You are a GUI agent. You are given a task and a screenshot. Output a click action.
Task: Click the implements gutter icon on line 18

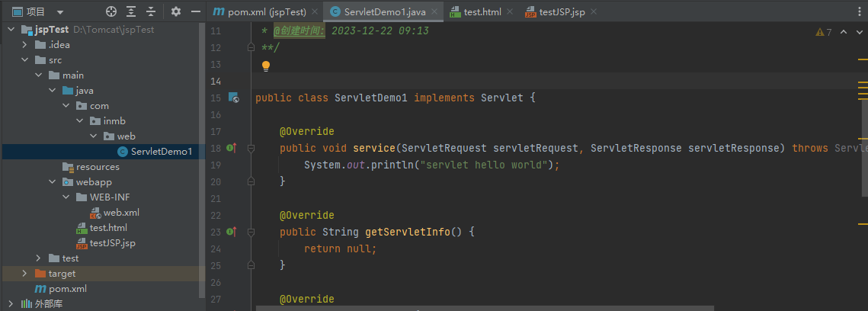click(x=232, y=148)
